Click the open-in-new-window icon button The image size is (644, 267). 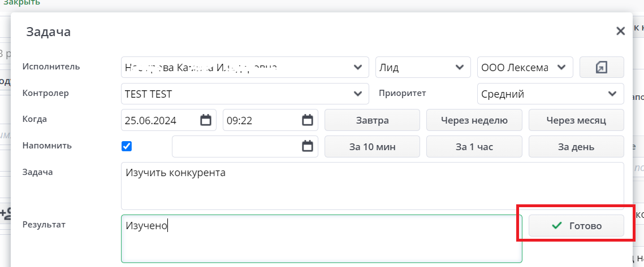coord(602,67)
